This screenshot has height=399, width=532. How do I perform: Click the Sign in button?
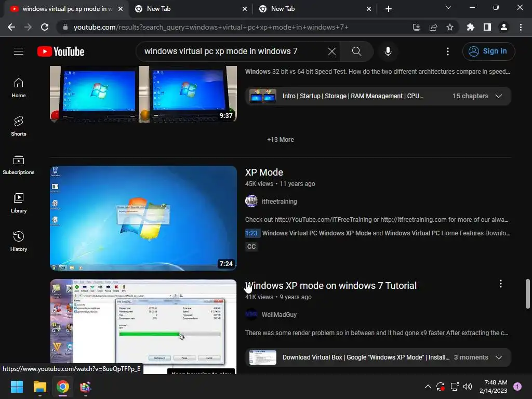(x=488, y=51)
